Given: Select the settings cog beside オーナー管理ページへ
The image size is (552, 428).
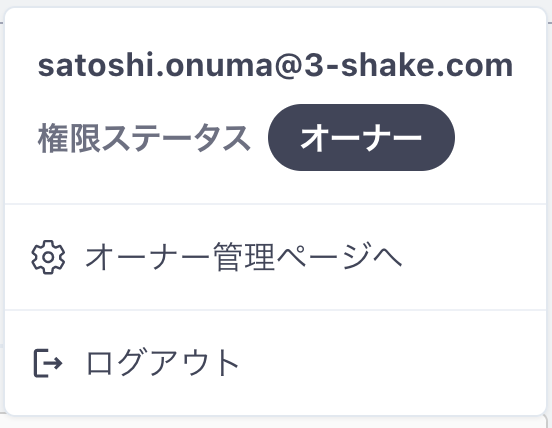Looking at the screenshot, I should click(x=48, y=257).
